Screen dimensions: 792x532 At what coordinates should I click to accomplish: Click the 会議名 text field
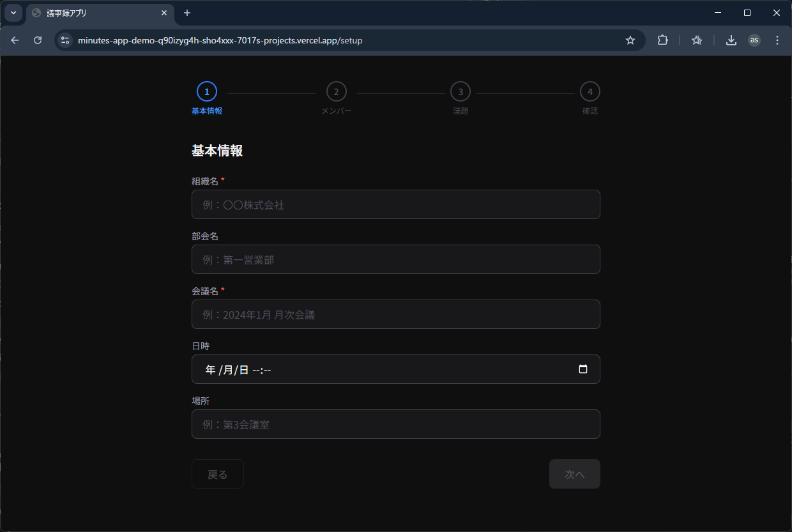(x=395, y=314)
